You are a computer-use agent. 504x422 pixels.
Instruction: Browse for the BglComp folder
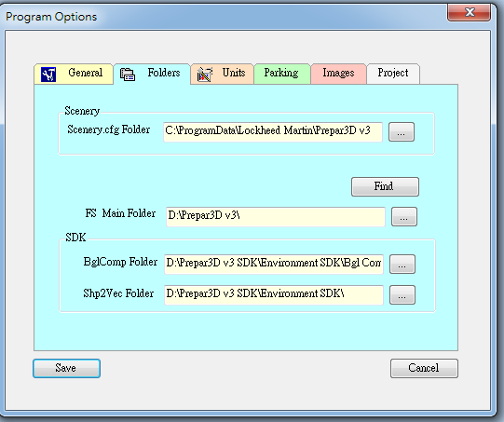coord(402,265)
